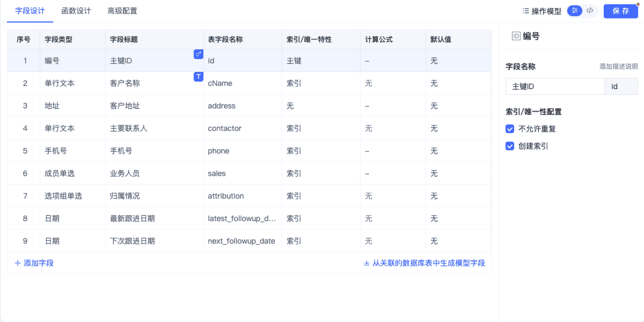Click the ID icon beside 编号 heading
Viewport: 644px width, 322px height.
point(516,36)
